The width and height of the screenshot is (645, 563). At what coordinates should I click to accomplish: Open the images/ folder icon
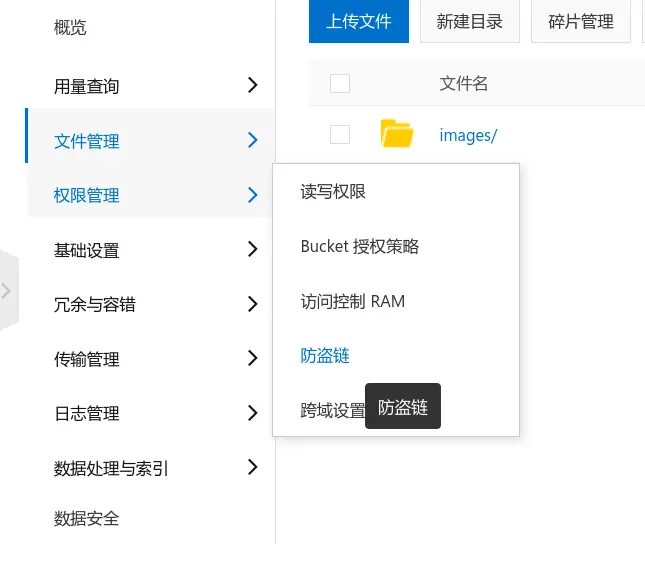click(397, 134)
